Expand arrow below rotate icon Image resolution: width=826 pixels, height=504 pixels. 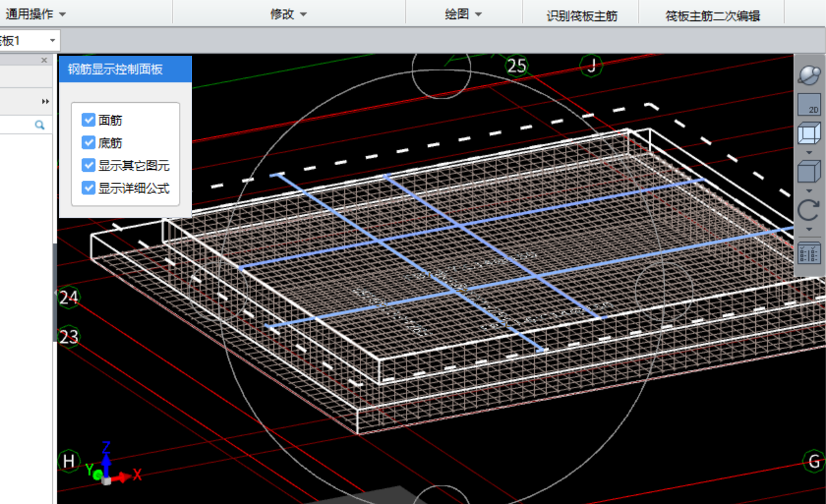pos(809,229)
